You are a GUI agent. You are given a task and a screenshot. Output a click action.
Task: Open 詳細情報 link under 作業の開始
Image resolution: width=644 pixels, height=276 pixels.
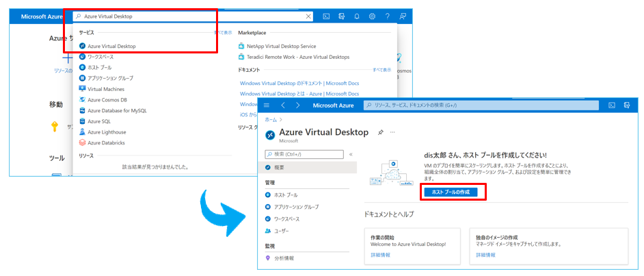pyautogui.click(x=380, y=255)
